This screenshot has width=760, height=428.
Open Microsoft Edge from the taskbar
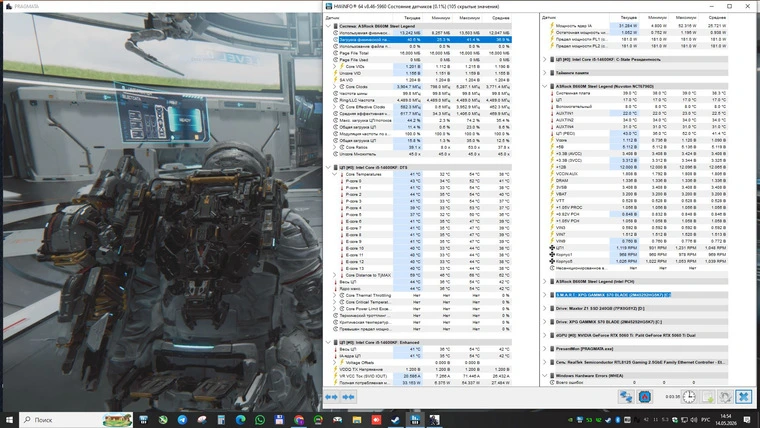point(240,420)
